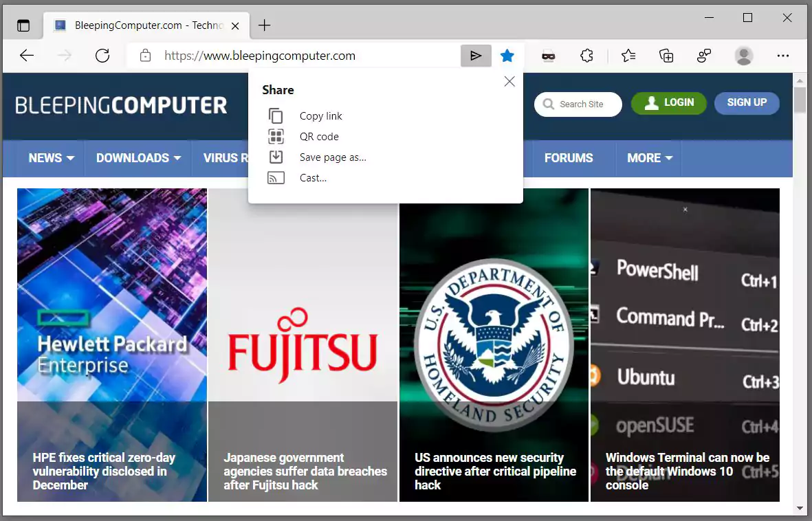The height and width of the screenshot is (521, 812).
Task: Reload the page with refresh icon
Action: (x=102, y=56)
